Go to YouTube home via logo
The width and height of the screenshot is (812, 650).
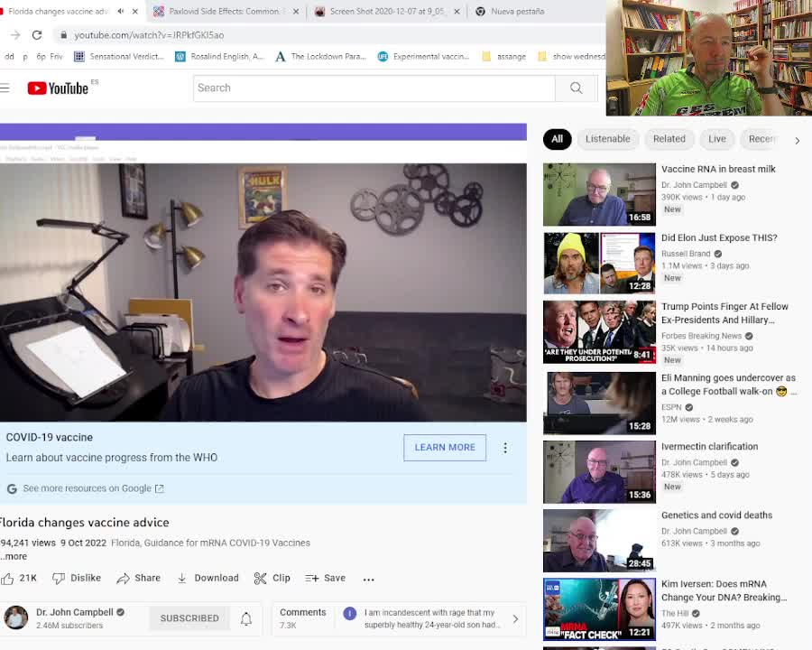tap(58, 88)
